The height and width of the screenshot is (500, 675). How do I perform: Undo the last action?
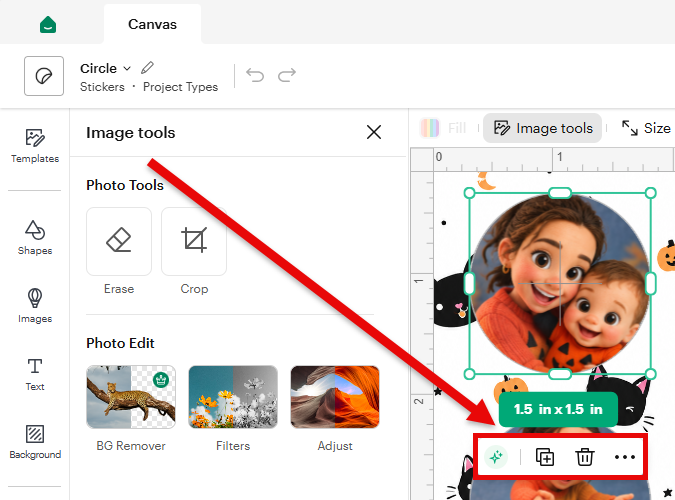click(255, 75)
